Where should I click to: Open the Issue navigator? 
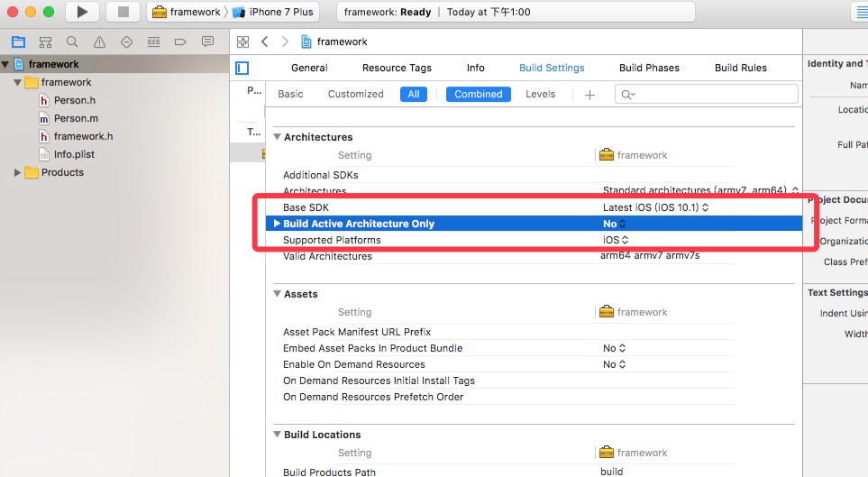[x=99, y=41]
